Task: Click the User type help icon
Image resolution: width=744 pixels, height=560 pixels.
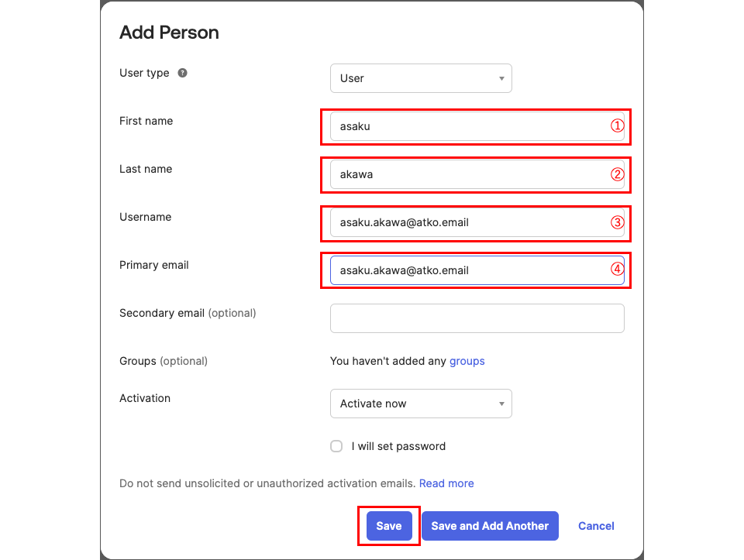Action: click(x=182, y=73)
